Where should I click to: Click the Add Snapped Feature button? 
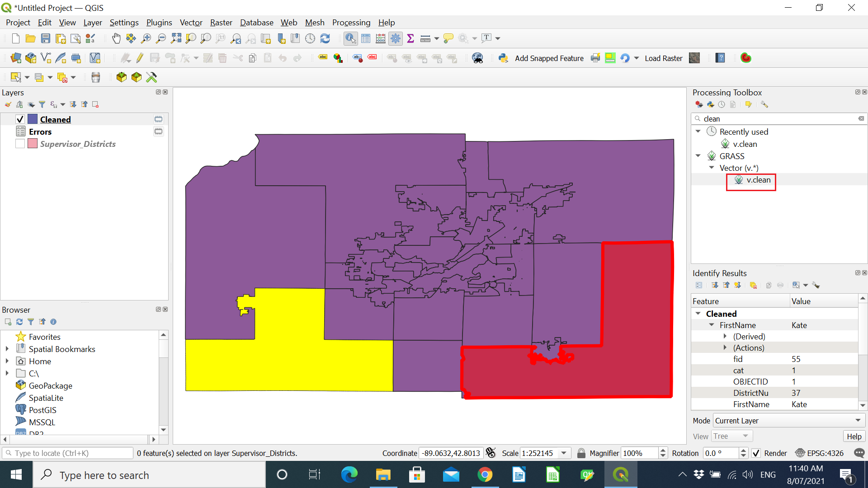[x=549, y=58]
